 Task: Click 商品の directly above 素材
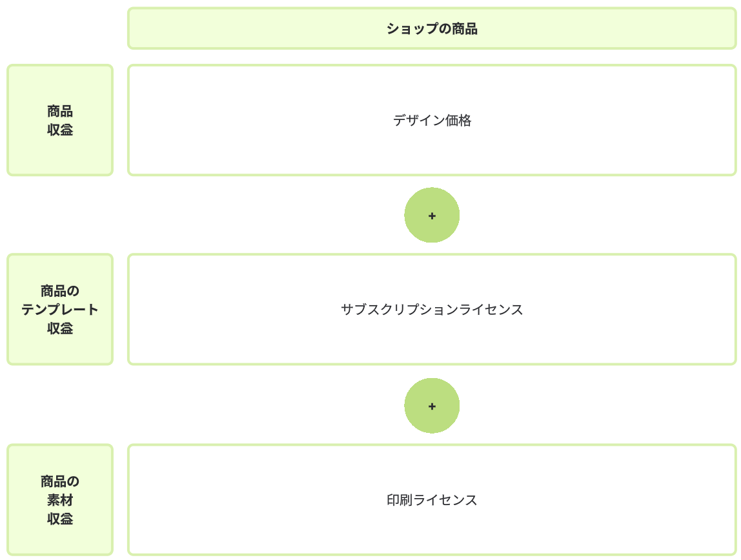(x=60, y=481)
